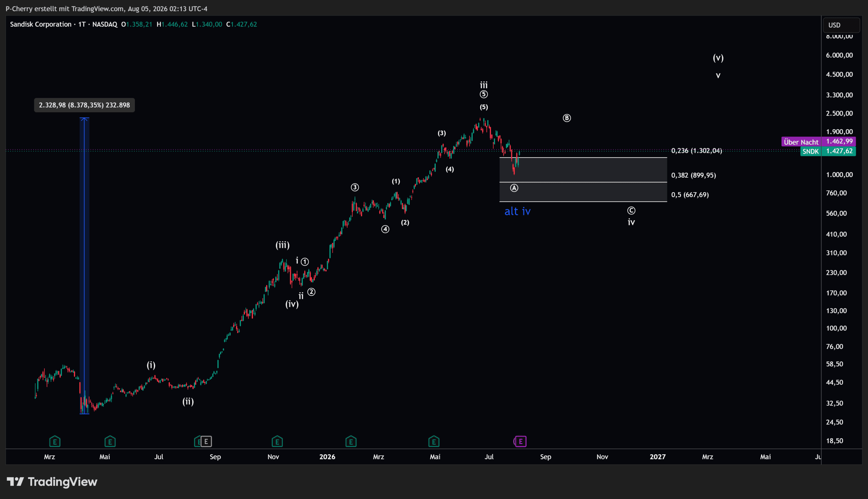The height and width of the screenshot is (499, 868).
Task: Click the measurement tooltip "2.328,98 (8.378,35%) 232.898"
Action: (84, 105)
